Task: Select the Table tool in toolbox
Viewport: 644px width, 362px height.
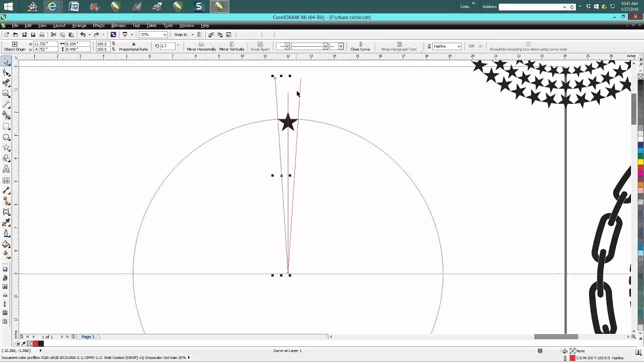Action: [x=6, y=180]
